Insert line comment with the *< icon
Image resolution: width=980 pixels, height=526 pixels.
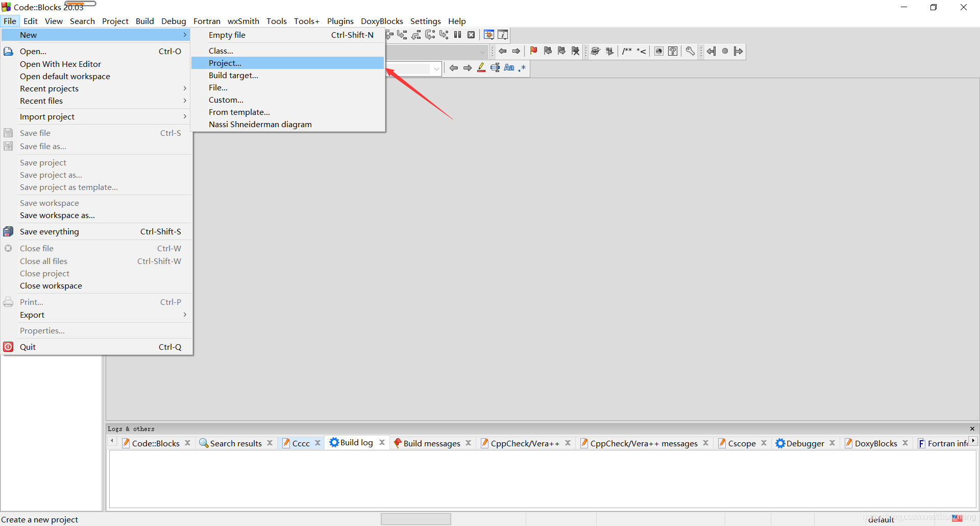point(641,51)
